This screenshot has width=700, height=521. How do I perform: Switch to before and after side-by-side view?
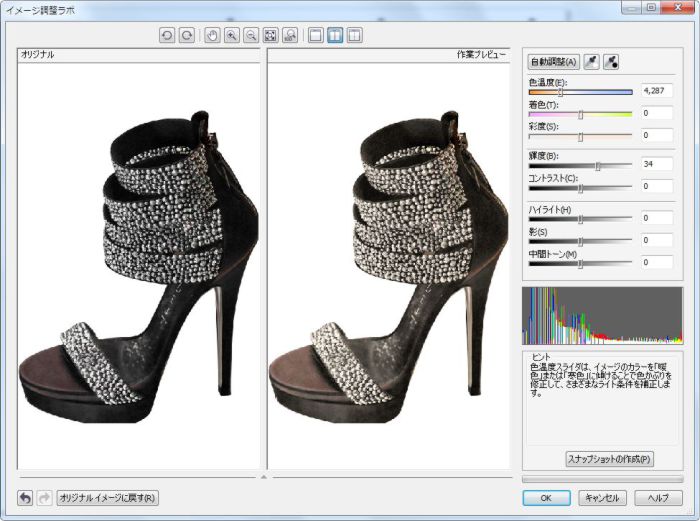coord(335,35)
